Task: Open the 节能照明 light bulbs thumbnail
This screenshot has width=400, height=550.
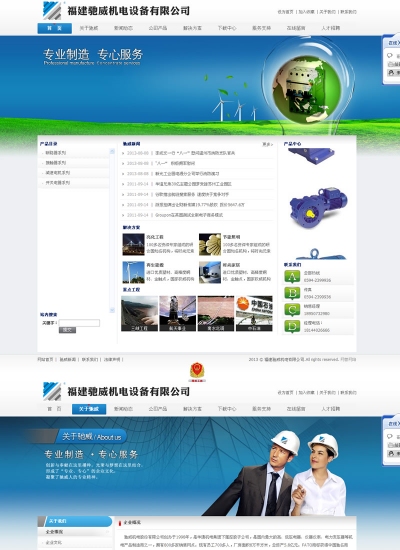Action: (x=210, y=244)
